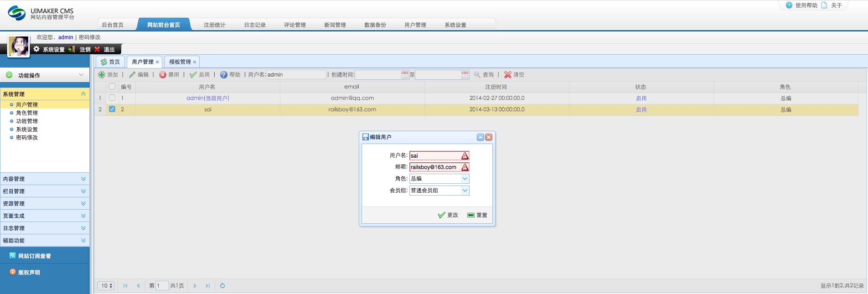Open the 角色 role dropdown
The height and width of the screenshot is (294, 868).
465,179
